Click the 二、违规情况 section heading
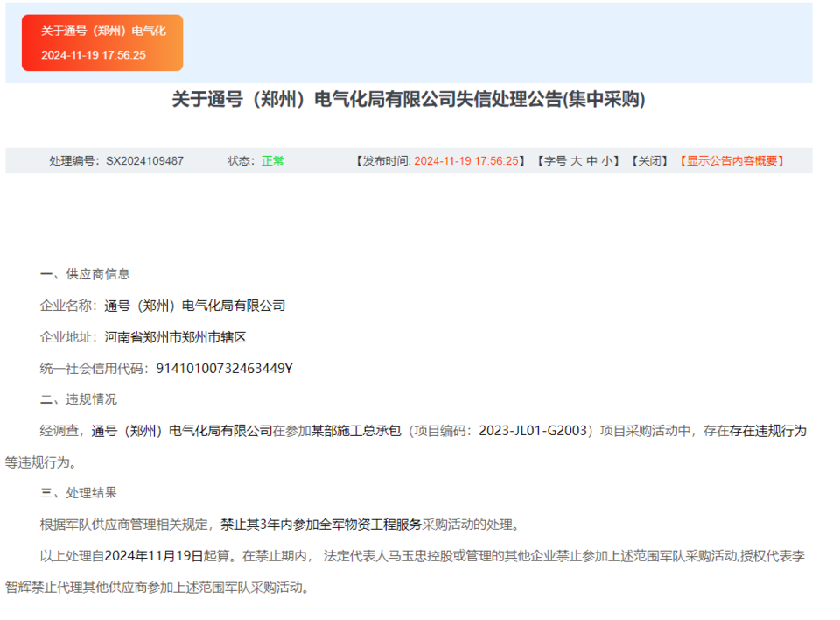 [79, 399]
